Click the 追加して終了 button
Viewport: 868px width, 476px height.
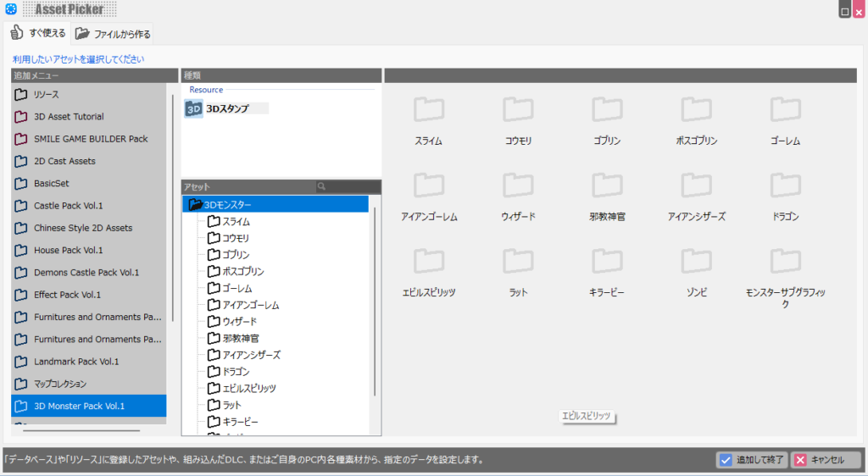tap(752, 460)
